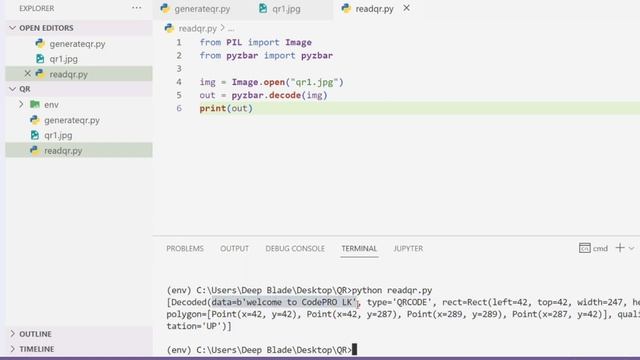Switch to the OUTPUT panel tab

point(234,249)
